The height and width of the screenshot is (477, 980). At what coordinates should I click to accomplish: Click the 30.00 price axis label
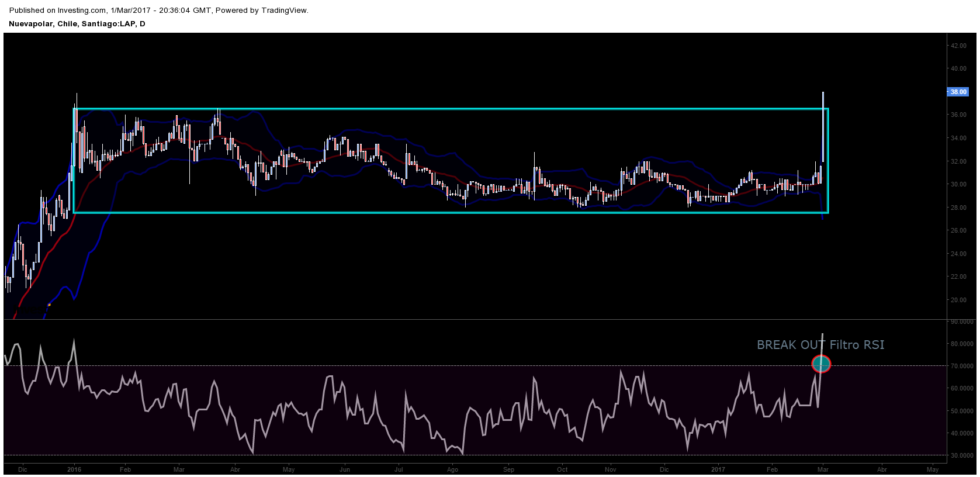pos(958,184)
